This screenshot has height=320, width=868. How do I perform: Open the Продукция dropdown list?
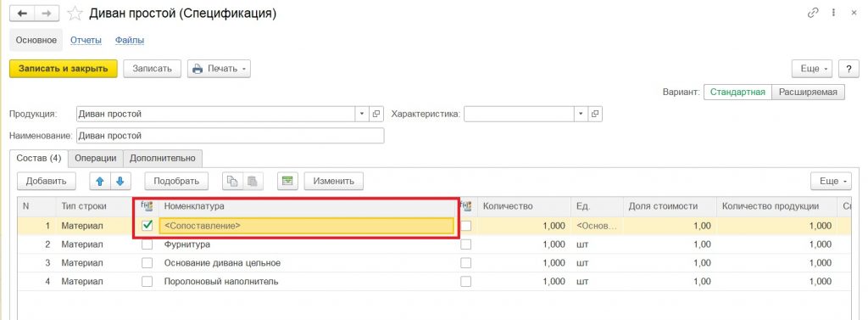coord(362,114)
